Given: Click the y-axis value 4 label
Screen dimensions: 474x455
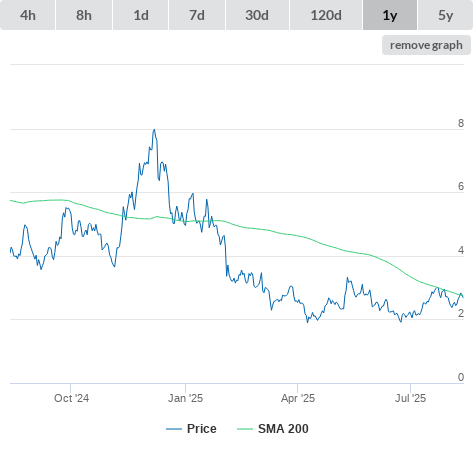Looking at the screenshot, I should click(461, 250).
